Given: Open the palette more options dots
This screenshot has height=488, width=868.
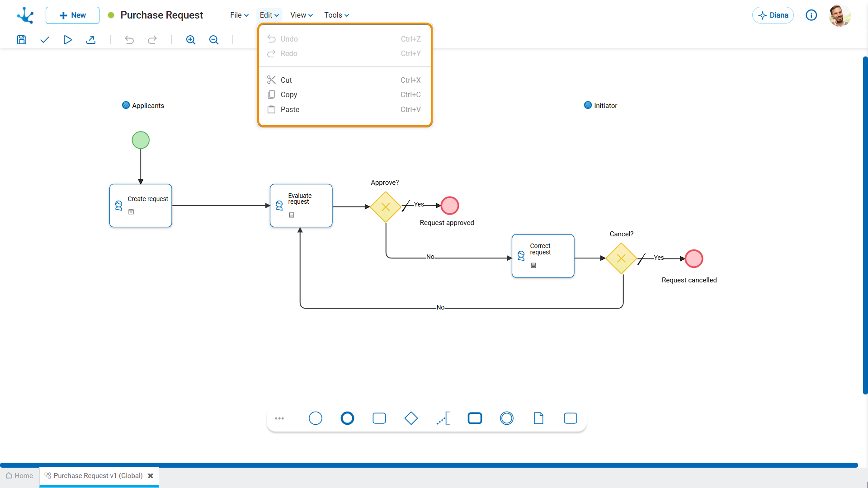Looking at the screenshot, I should 279,418.
